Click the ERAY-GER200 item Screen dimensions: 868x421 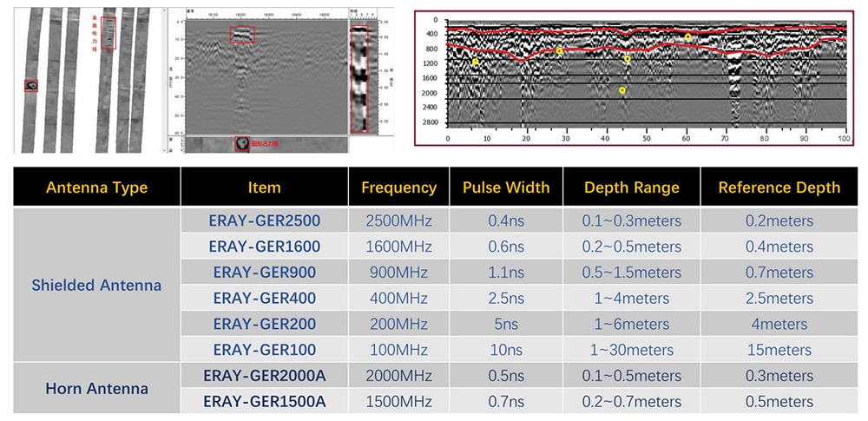click(x=265, y=324)
